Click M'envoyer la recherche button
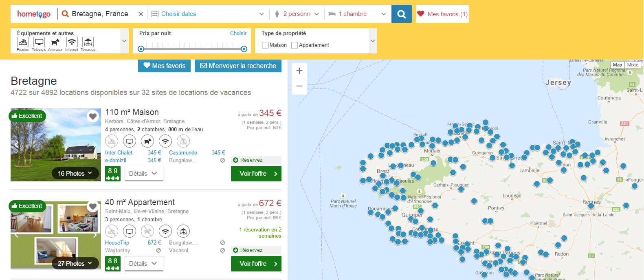This screenshot has width=644, height=280. tap(238, 66)
